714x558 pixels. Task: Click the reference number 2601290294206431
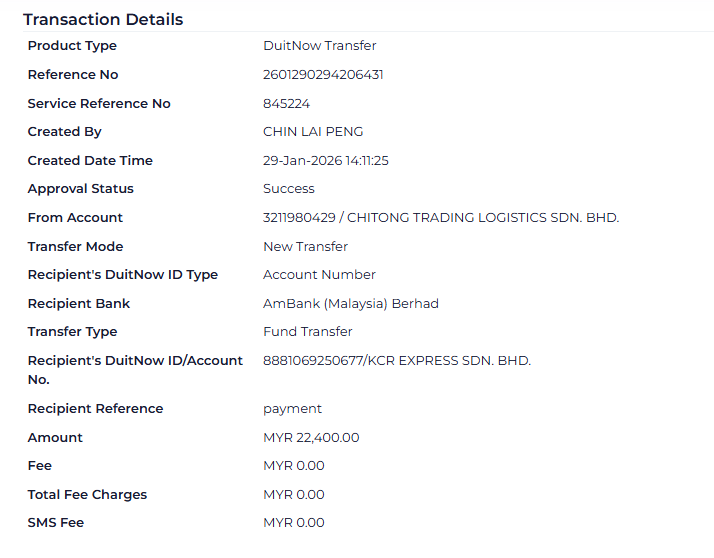pyautogui.click(x=323, y=75)
